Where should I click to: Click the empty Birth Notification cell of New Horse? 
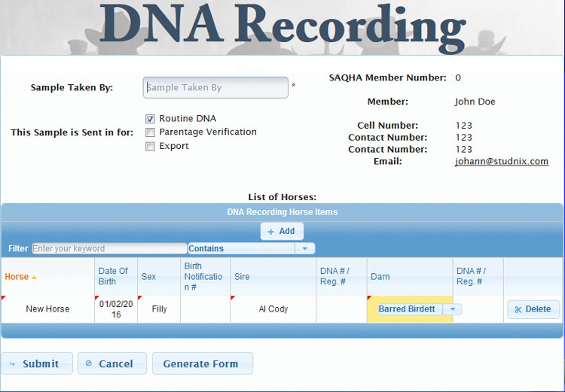coord(206,309)
